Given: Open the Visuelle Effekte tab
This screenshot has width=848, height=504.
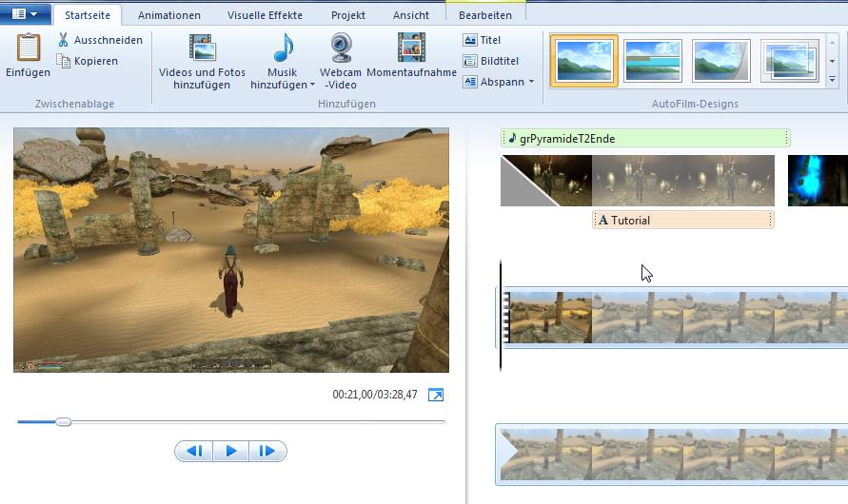Looking at the screenshot, I should [265, 15].
